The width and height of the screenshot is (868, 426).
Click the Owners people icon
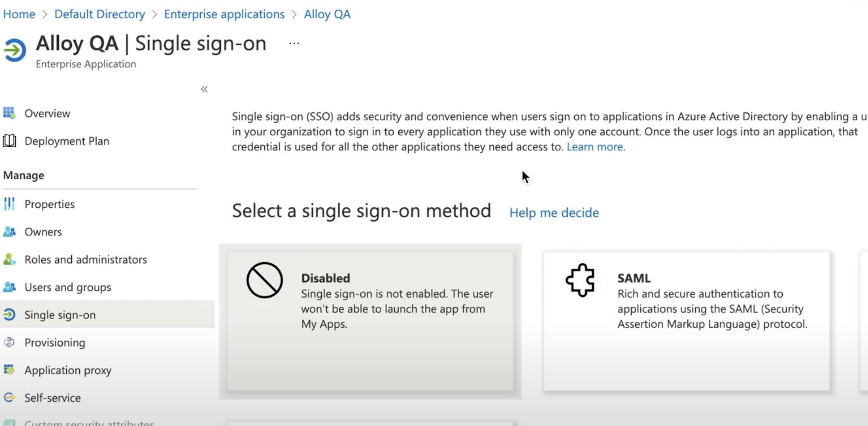9,232
